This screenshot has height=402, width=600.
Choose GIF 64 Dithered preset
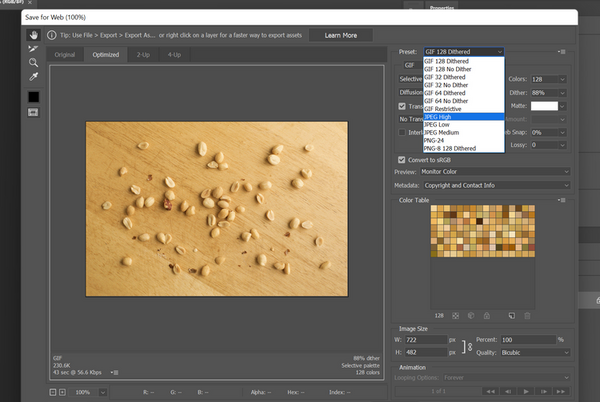point(464,93)
